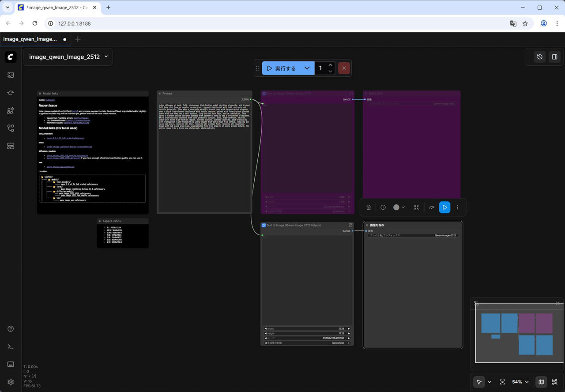Open a new workflow tab with plus
This screenshot has width=565, height=392.
coord(78,39)
